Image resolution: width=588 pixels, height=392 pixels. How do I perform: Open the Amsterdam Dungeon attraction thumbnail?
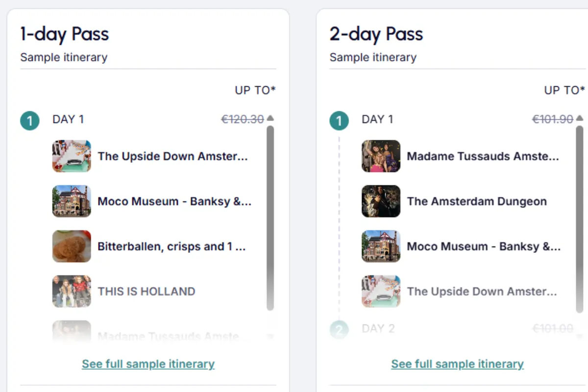(381, 201)
